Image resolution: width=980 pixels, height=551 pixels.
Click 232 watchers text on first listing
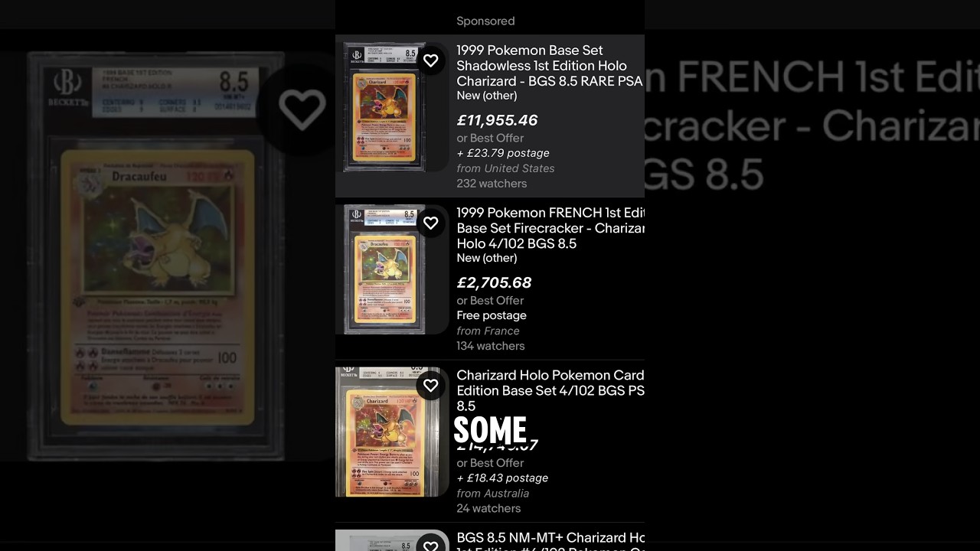click(x=492, y=184)
